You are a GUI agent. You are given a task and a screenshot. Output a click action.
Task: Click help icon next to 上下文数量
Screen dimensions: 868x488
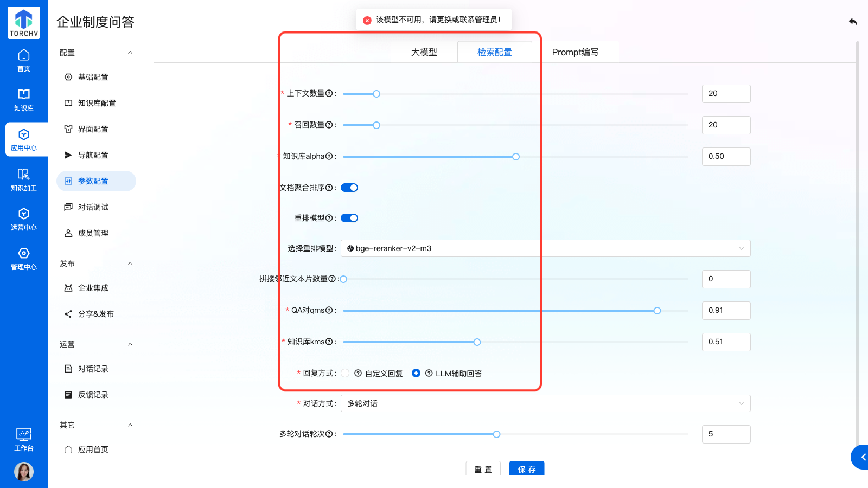pyautogui.click(x=329, y=94)
